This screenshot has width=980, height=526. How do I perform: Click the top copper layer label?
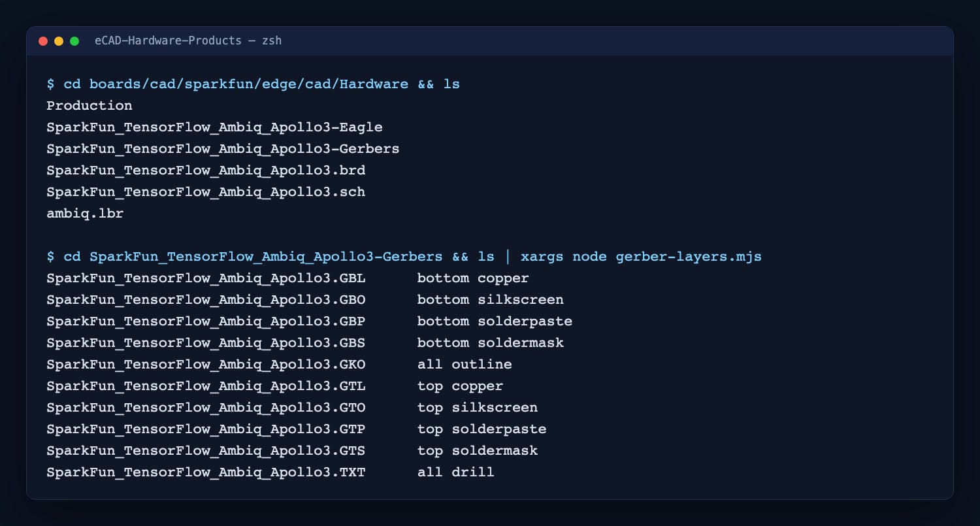click(460, 386)
